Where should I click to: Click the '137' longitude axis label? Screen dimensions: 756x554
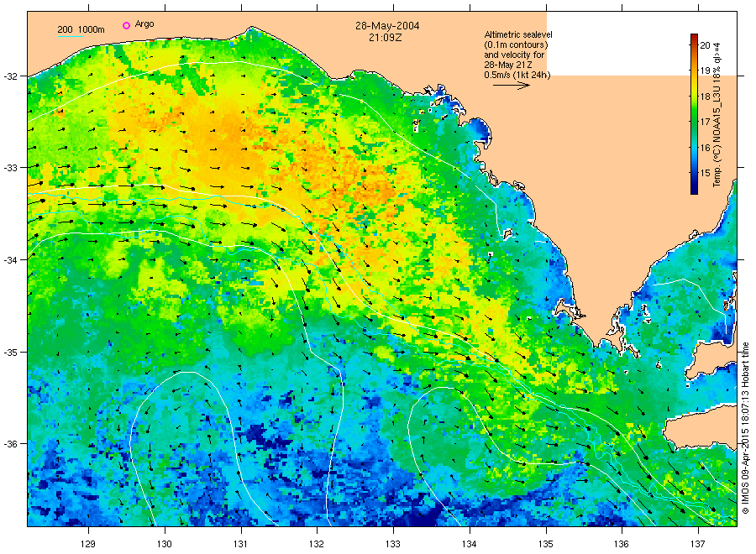click(698, 544)
